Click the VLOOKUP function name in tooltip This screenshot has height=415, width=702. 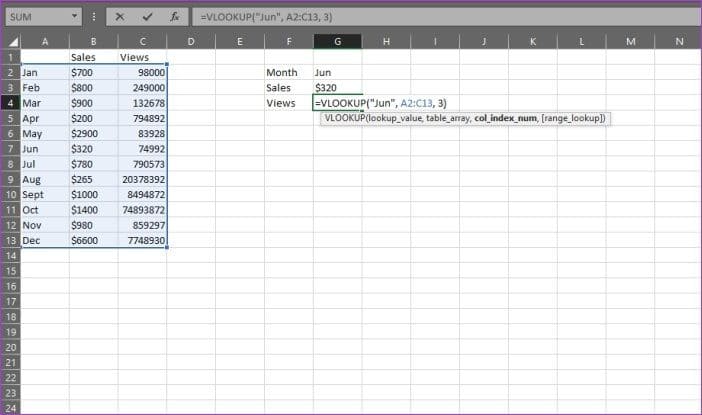click(344, 118)
